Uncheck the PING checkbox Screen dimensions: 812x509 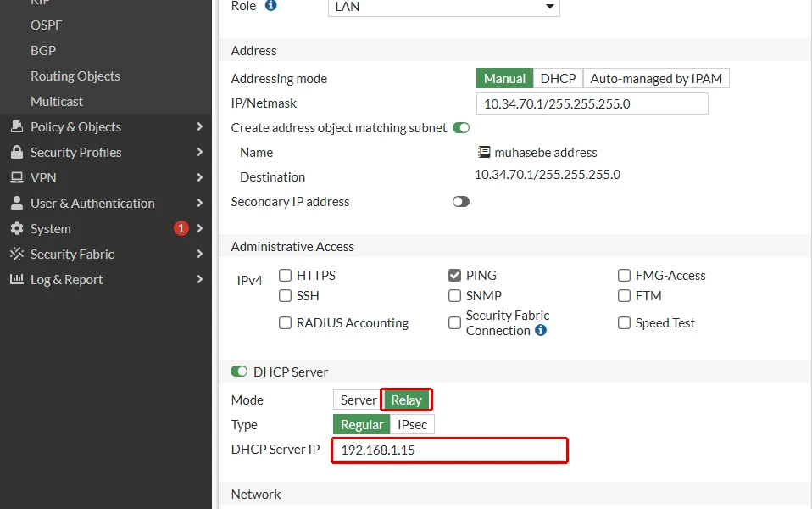[x=454, y=275]
